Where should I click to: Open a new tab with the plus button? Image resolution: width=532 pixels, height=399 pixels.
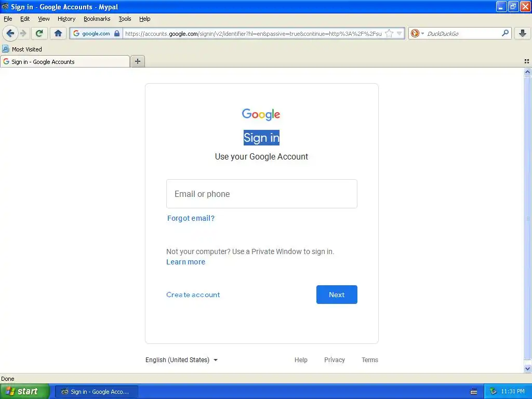point(137,61)
